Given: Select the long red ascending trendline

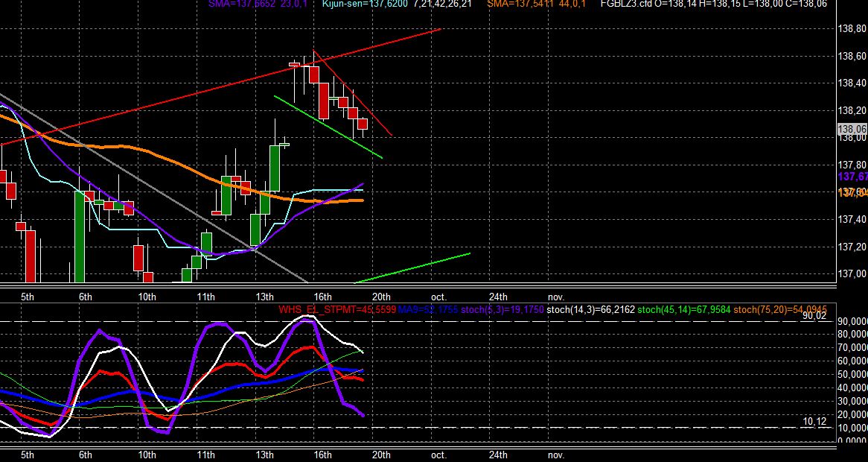Looking at the screenshot, I should click(x=221, y=89).
